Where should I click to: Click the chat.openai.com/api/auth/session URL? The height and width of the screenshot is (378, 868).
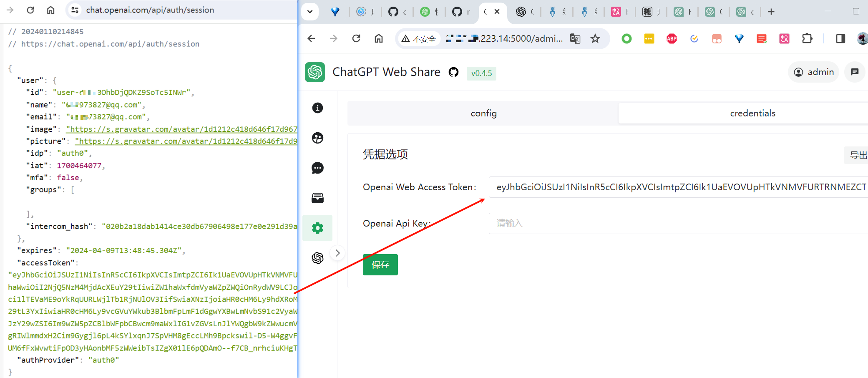tap(150, 10)
